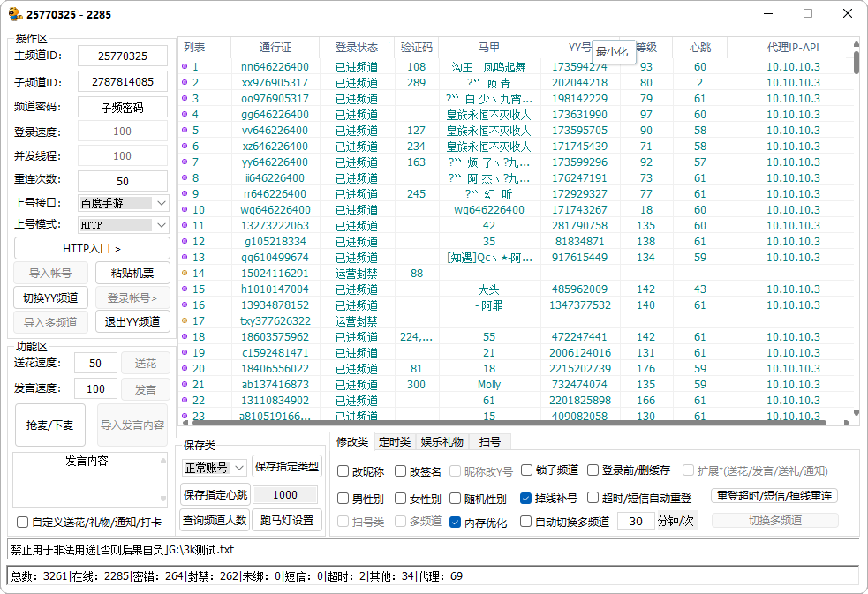
Task: Enable the 改昵称 checkbox
Action: point(343,471)
